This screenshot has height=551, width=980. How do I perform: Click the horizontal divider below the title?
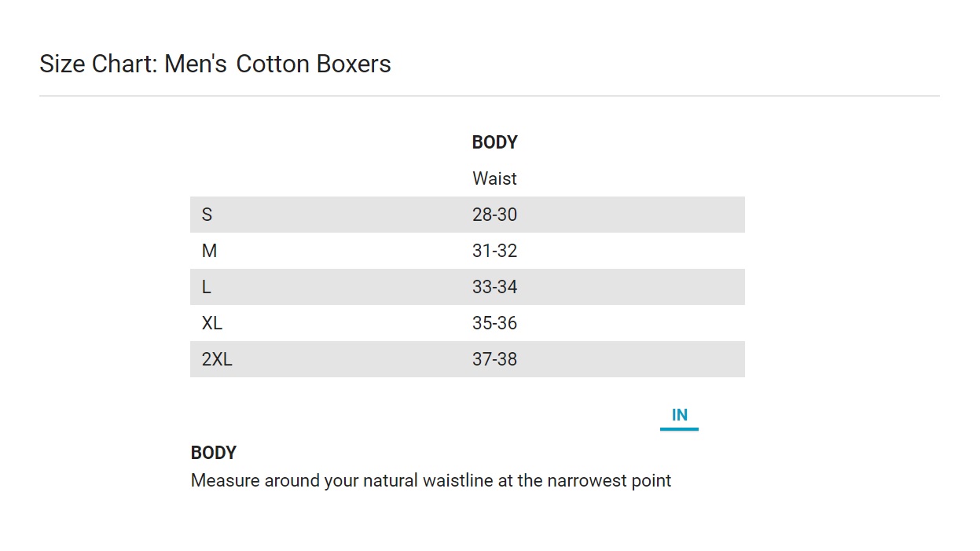[x=489, y=96]
